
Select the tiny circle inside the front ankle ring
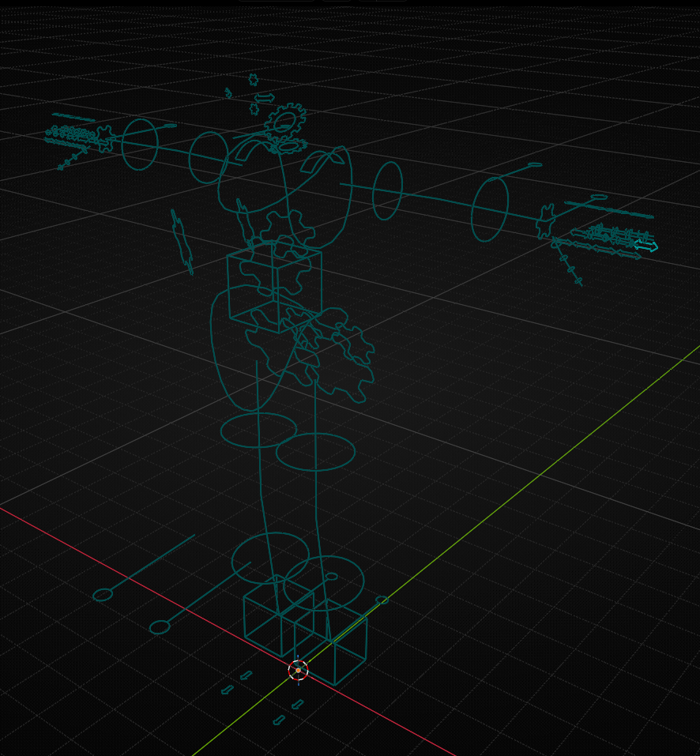[x=332, y=576]
